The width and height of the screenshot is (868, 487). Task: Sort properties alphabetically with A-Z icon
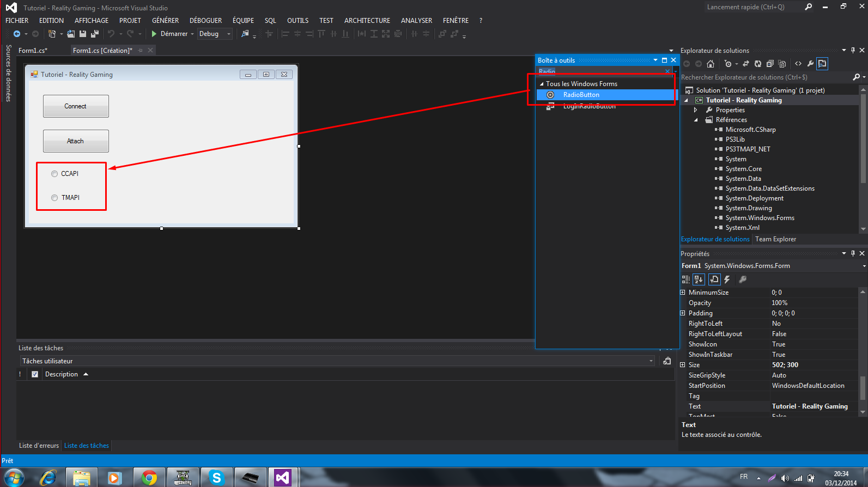[699, 279]
